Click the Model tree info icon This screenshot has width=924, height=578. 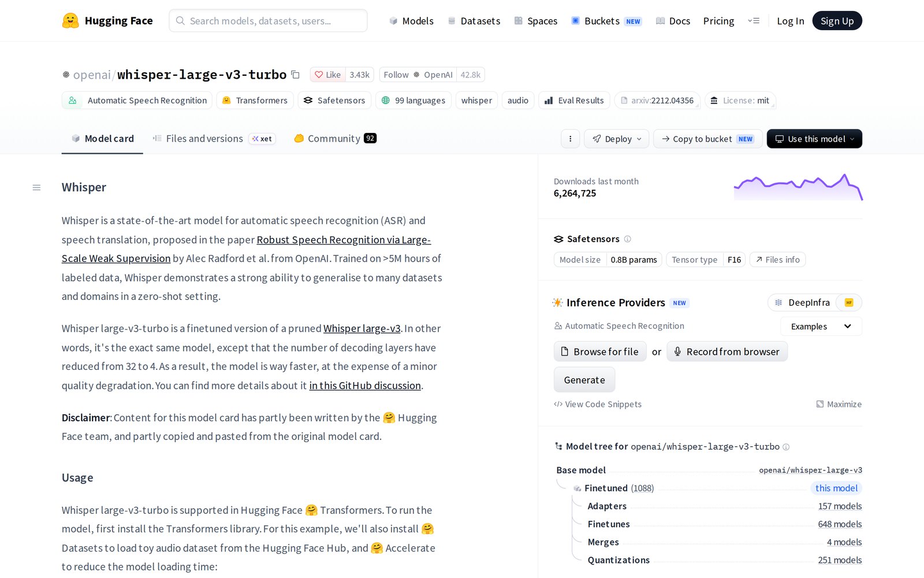786,447
